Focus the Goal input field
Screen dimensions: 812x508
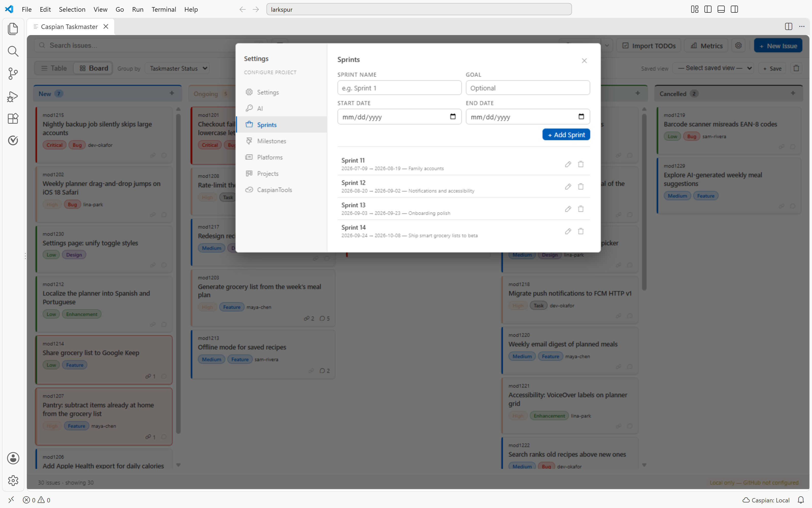tap(528, 88)
